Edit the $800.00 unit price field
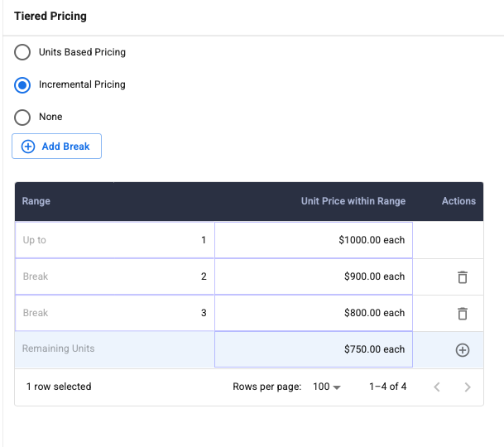This screenshot has width=504, height=447. pos(314,313)
